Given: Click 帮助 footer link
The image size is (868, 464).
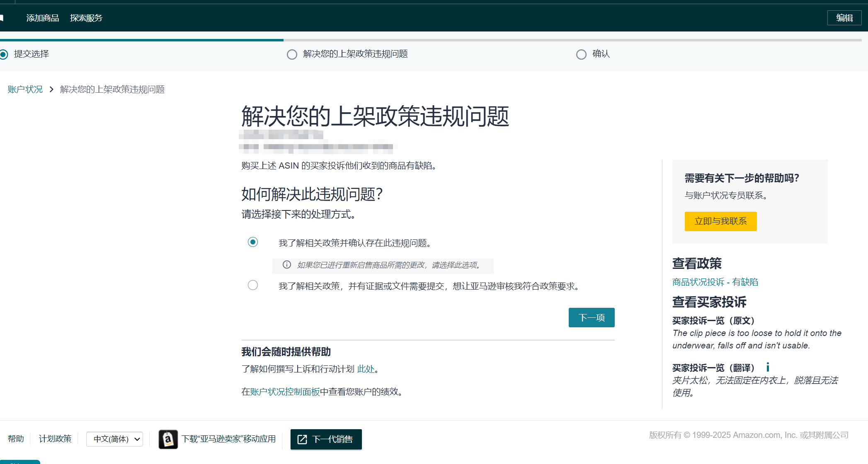Looking at the screenshot, I should (16, 439).
